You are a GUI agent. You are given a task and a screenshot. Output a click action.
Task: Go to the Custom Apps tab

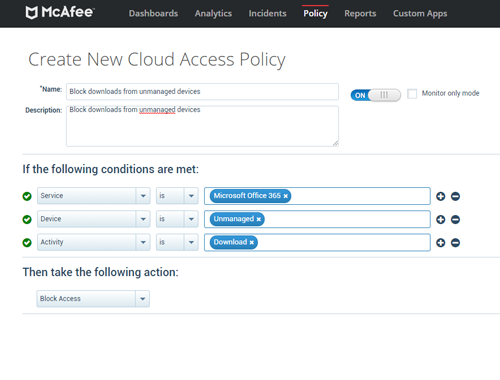420,13
